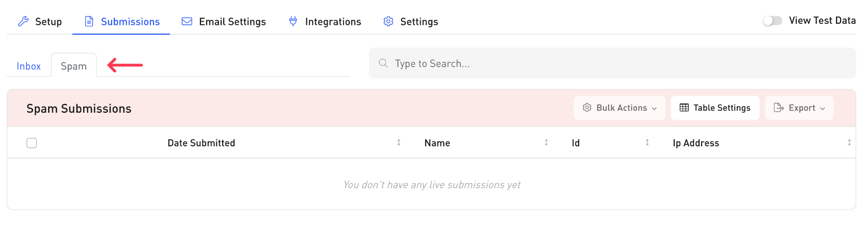868x227 pixels.
Task: Click the Settings gear icon
Action: pyautogui.click(x=389, y=21)
